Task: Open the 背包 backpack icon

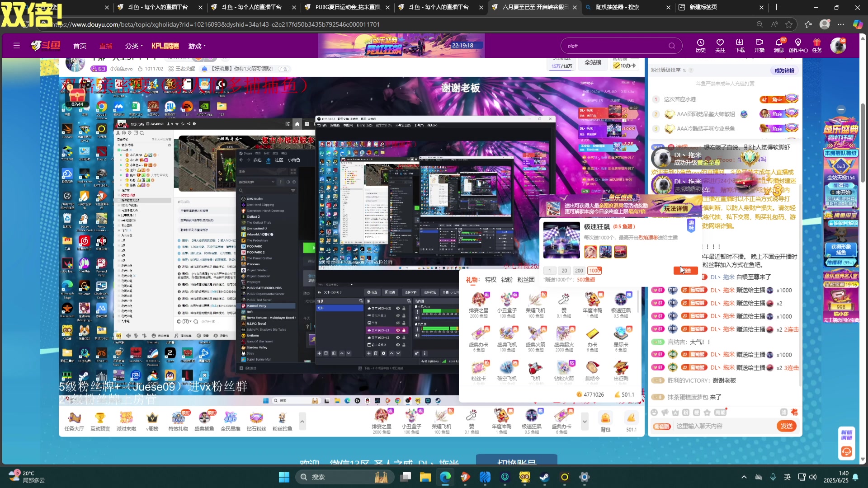Action: coord(605,422)
